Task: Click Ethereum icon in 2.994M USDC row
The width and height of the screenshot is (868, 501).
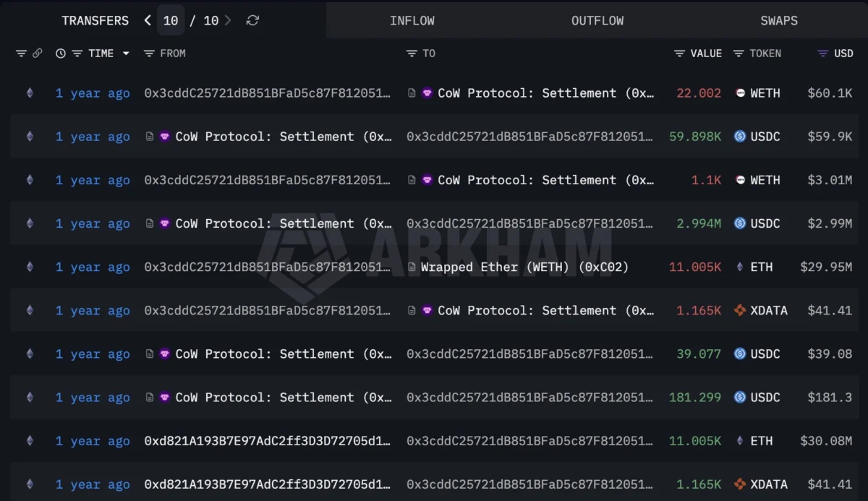Action: [x=30, y=223]
